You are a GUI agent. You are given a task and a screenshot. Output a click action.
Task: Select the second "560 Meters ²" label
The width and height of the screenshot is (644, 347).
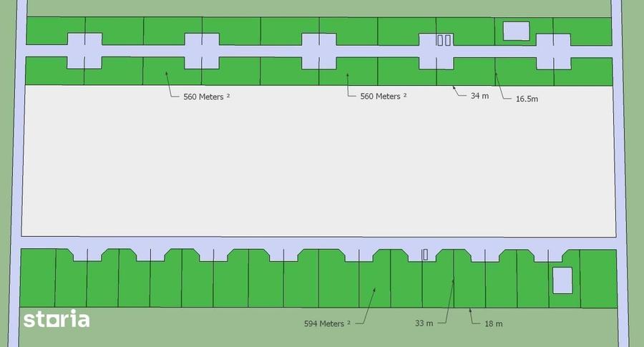point(384,96)
